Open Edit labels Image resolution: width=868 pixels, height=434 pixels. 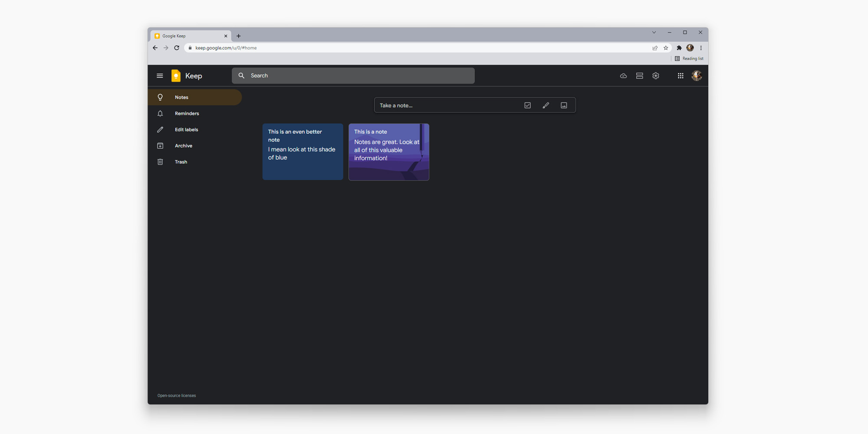pos(186,129)
